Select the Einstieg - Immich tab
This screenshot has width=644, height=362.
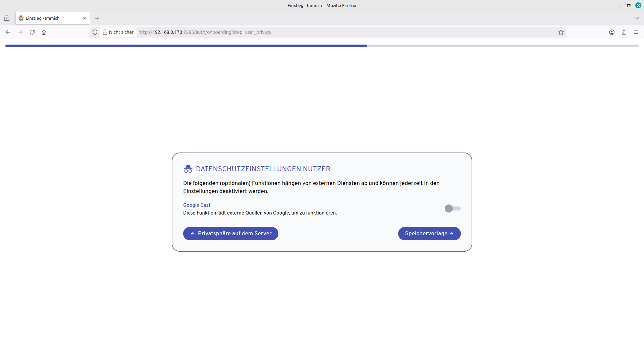(x=53, y=18)
